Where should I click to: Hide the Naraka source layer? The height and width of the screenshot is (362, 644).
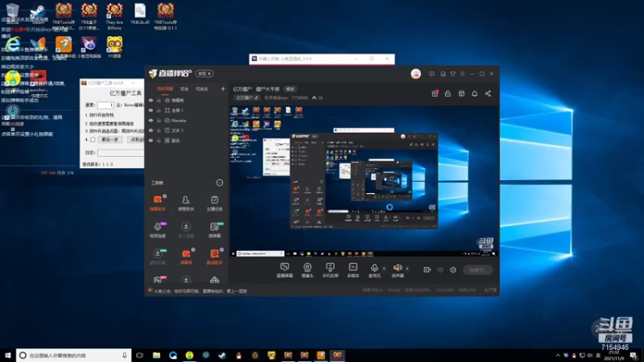point(151,121)
